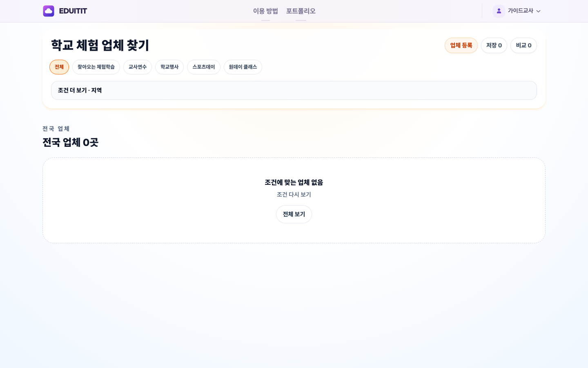
Task: Click the 업체 등록 button
Action: pyautogui.click(x=461, y=45)
